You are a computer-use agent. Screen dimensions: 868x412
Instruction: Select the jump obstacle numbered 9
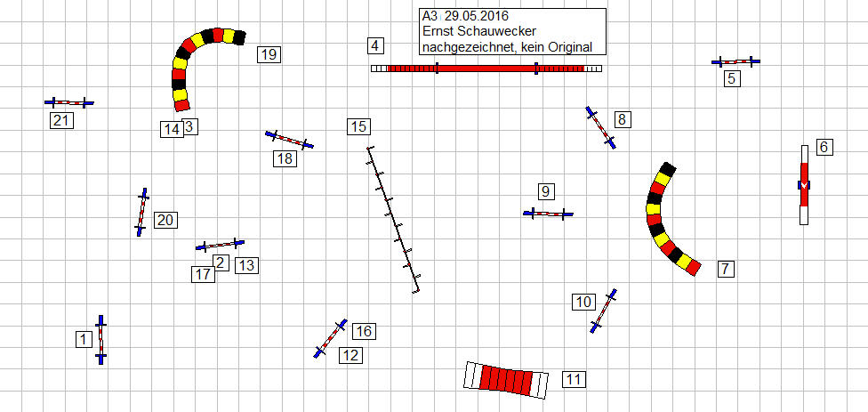[548, 214]
